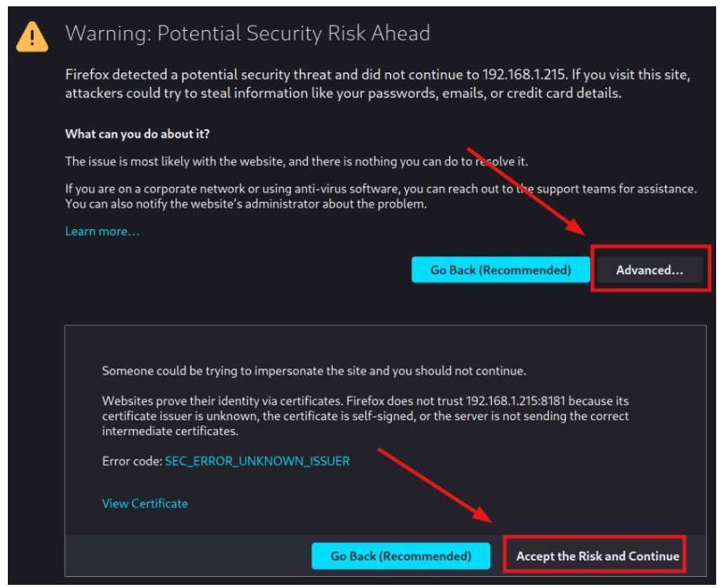This screenshot has width=724, height=588.
Task: Click the lower Go Back (Recommended) button
Action: [401, 557]
